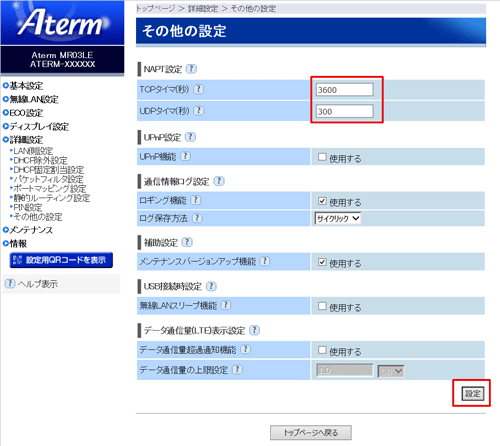Click the ヘルプ表示 link text
500x446 pixels.
pyautogui.click(x=38, y=284)
